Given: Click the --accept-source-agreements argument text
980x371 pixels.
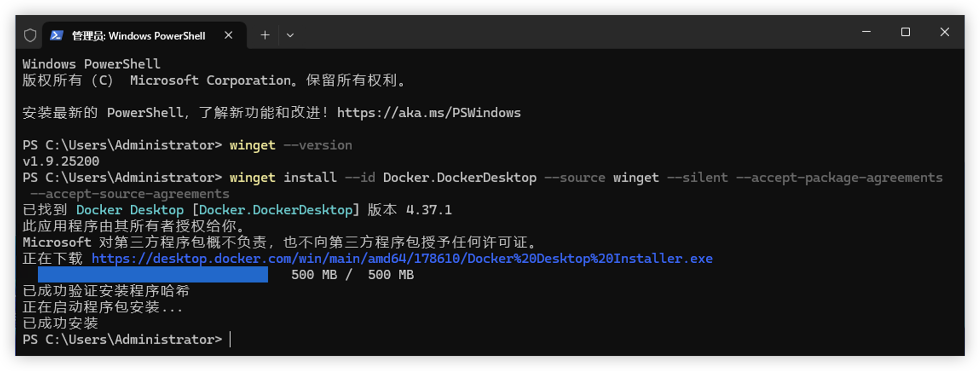Looking at the screenshot, I should pyautogui.click(x=130, y=194).
